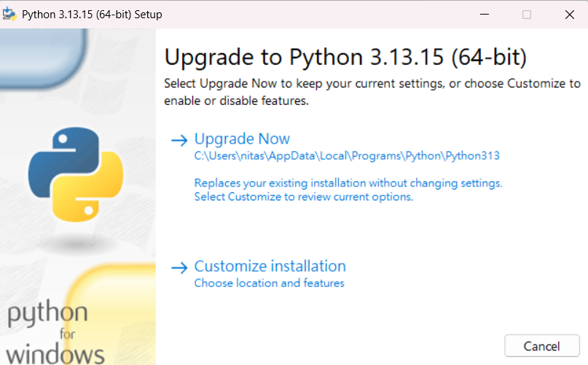
Task: Click the arrow icon beside Customize installation
Action: (179, 268)
